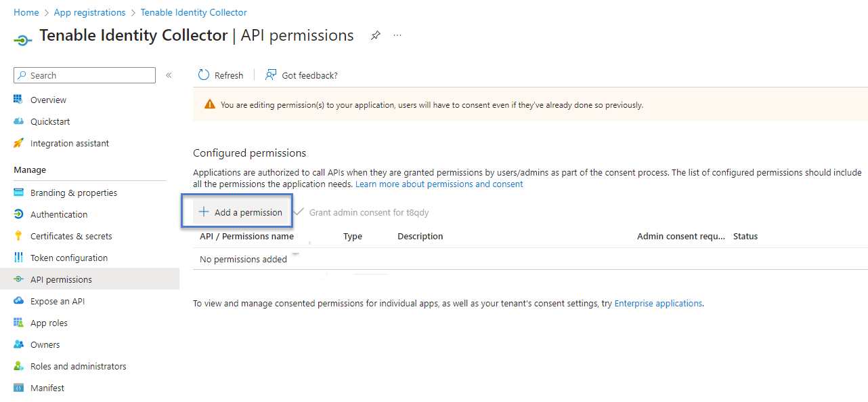Viewport: 868px width, 402px height.
Task: Open the Overview menu item
Action: 89,100
